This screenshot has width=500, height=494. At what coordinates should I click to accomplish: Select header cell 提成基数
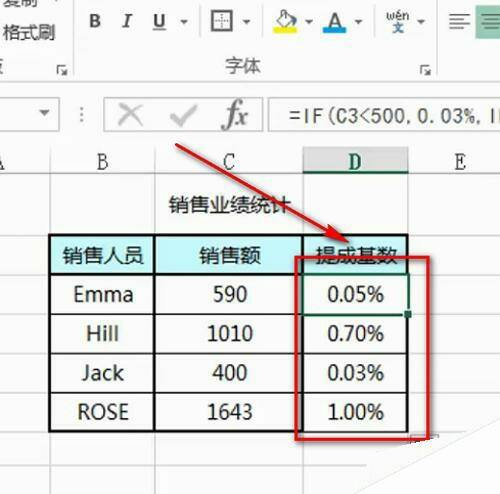[x=355, y=255]
